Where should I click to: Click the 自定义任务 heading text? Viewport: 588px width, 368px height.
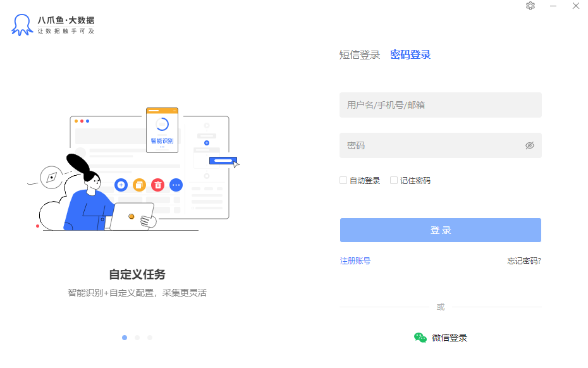point(137,274)
